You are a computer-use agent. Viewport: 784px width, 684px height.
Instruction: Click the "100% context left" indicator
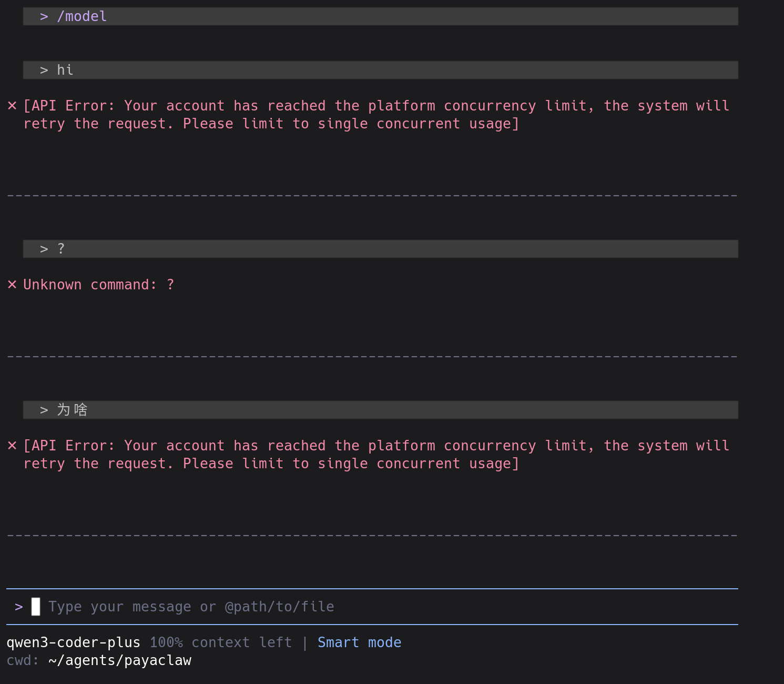[x=220, y=642]
